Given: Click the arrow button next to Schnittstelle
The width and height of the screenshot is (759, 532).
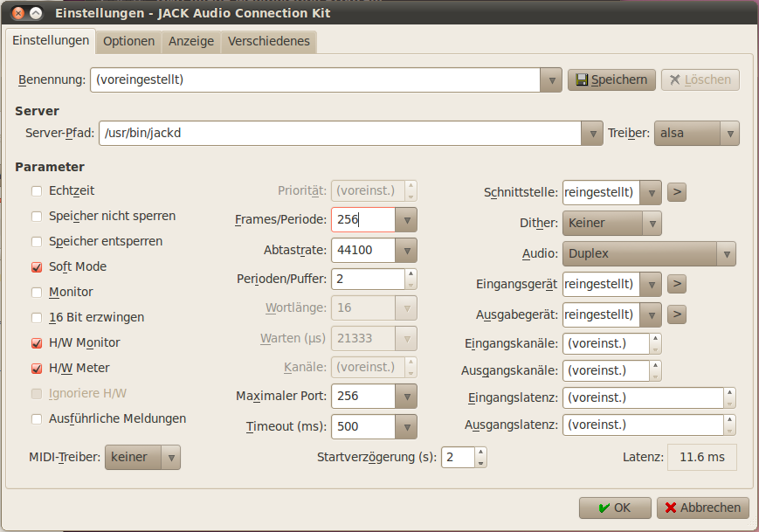Looking at the screenshot, I should coord(676,191).
